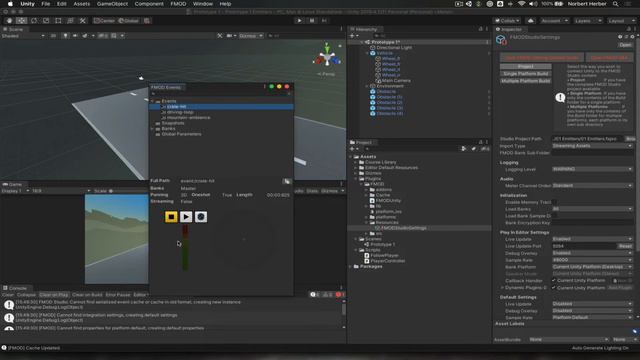Select the crate-hit event row
This screenshot has width=640, height=360.
[x=221, y=107]
